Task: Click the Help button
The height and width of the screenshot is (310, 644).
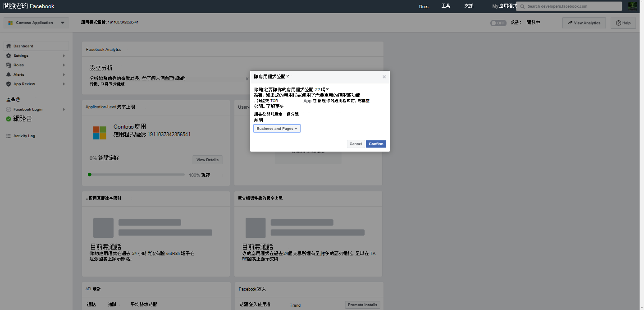Action: coord(623,23)
